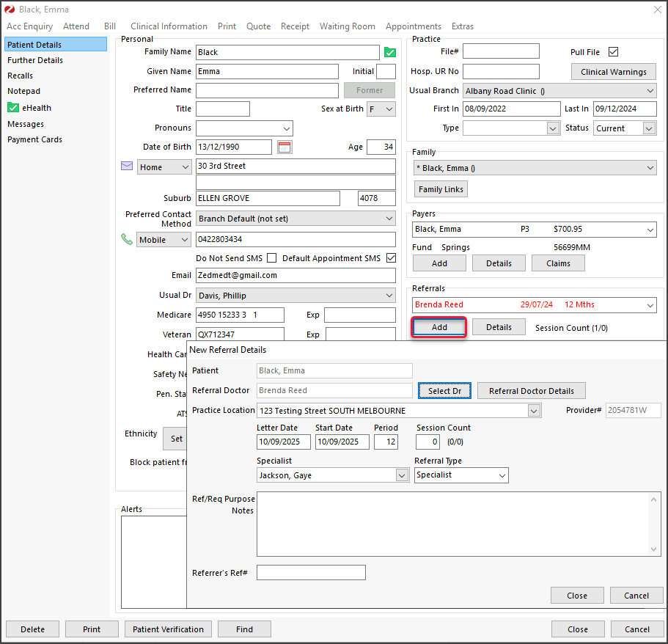The image size is (668, 644).
Task: Toggle the Pull File checkbox
Action: 614,52
